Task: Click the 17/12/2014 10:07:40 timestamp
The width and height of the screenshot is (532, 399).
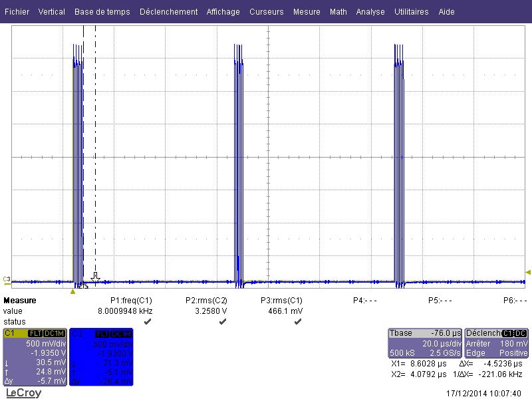Action: (x=484, y=394)
